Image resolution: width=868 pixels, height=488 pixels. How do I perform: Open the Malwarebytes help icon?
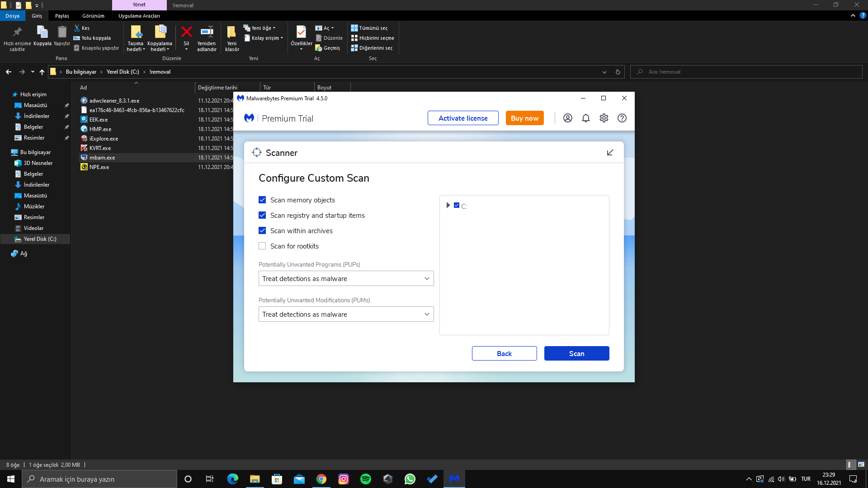tap(622, 118)
